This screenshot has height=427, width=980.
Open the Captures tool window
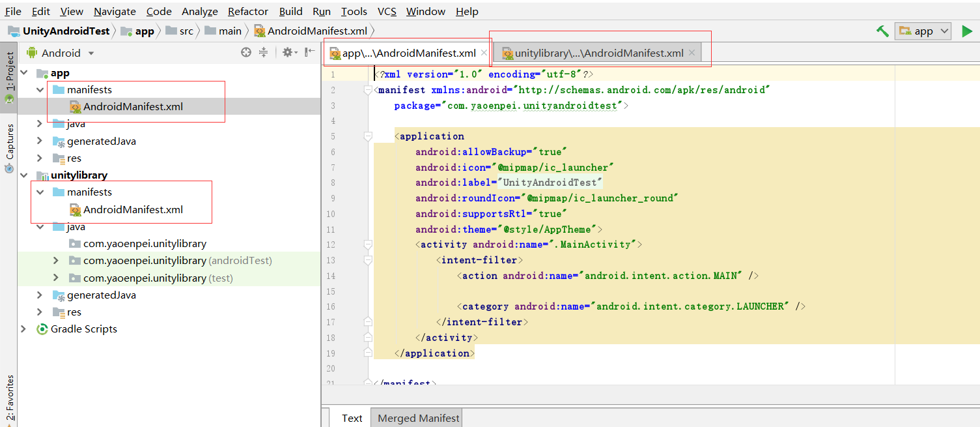[x=9, y=142]
